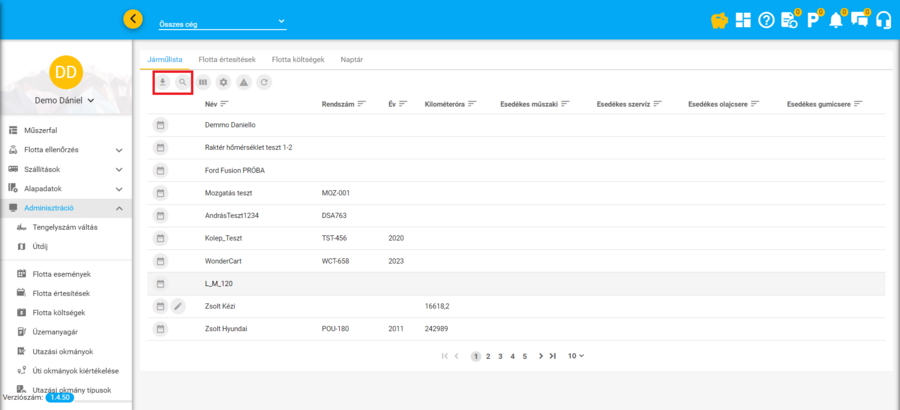Collapse the Adminisztráció sidebar section
This screenshot has height=410, width=900.
(118, 208)
